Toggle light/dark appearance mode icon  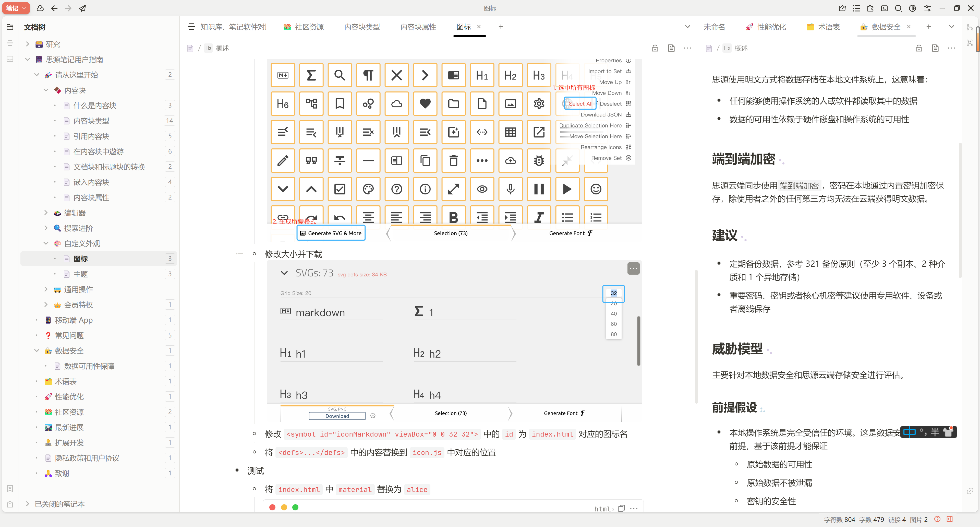(912, 8)
